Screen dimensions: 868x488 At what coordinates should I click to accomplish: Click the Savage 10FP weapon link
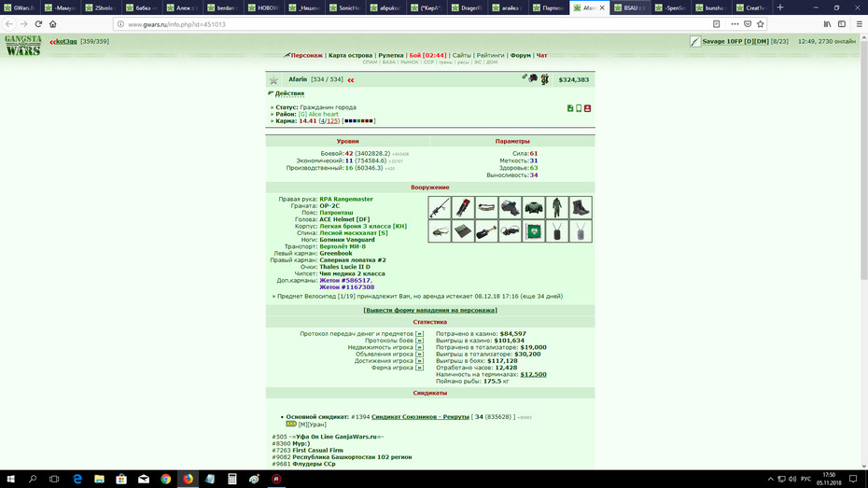[735, 41]
